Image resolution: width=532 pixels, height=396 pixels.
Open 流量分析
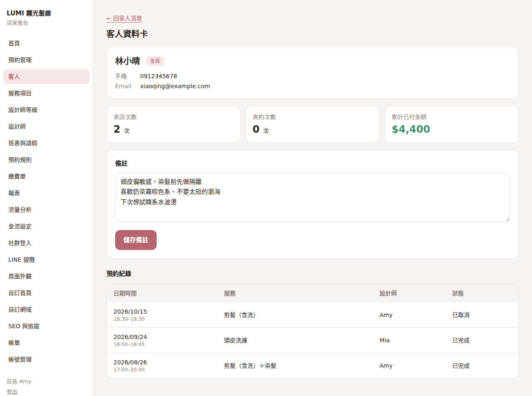pos(46,210)
